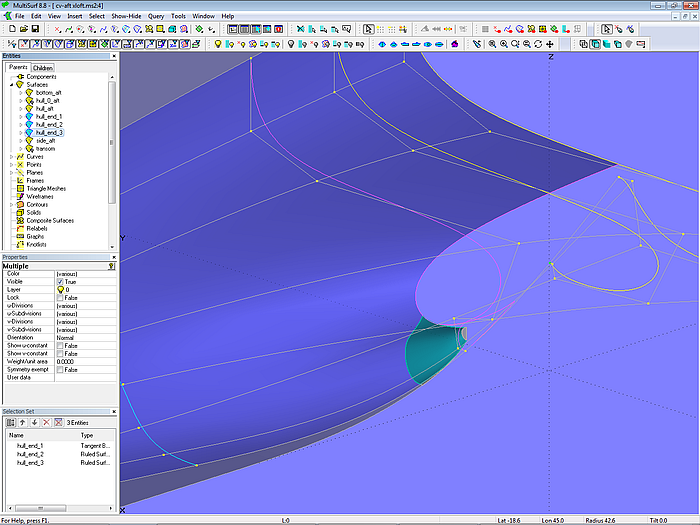
Task: Collapse the Surfaces tree node
Action: [10, 85]
